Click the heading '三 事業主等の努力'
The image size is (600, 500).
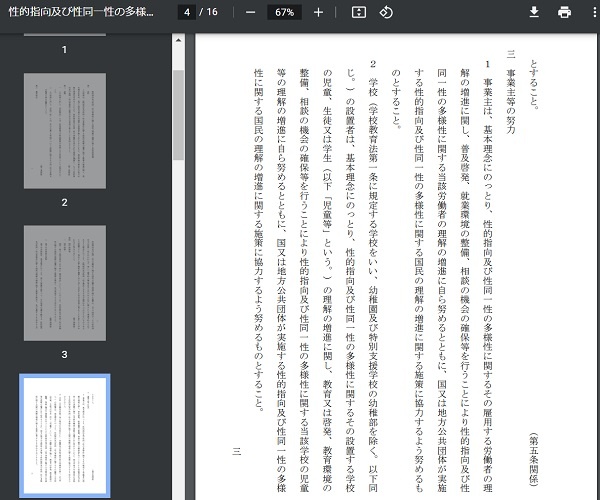[x=511, y=92]
